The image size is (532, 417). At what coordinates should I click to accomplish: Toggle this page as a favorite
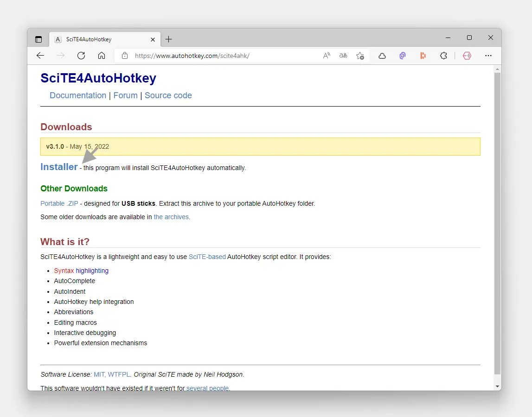tap(360, 56)
